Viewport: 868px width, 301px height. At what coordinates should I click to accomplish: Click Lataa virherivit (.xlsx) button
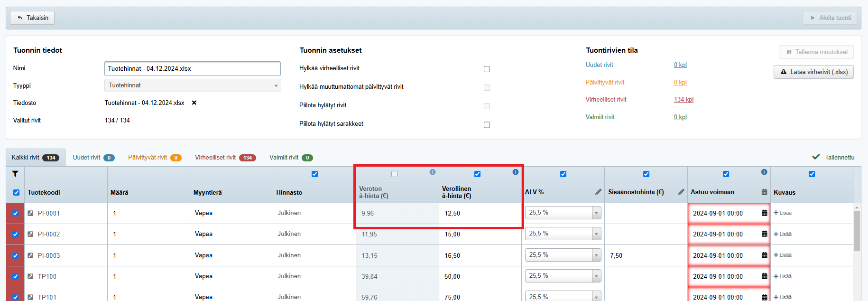pyautogui.click(x=813, y=72)
